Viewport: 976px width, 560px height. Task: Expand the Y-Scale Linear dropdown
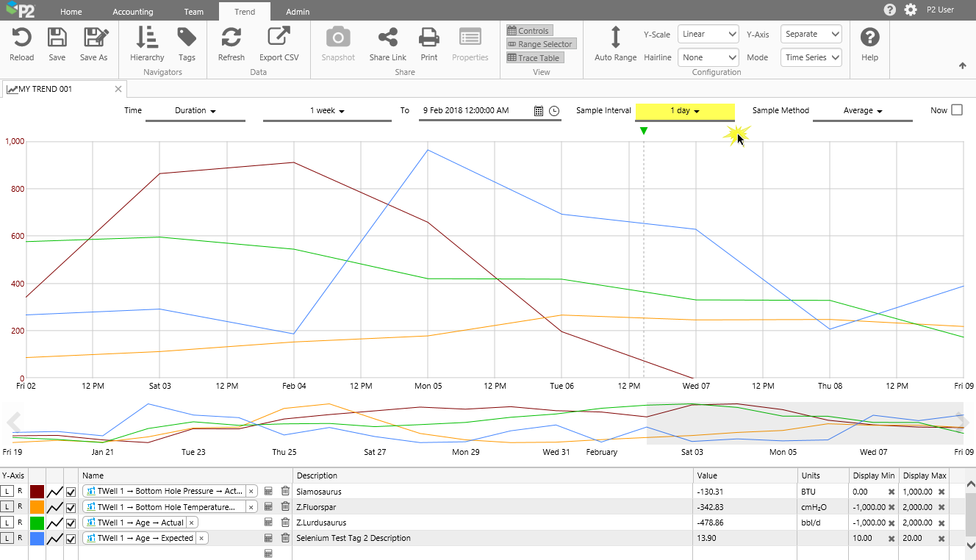(708, 35)
